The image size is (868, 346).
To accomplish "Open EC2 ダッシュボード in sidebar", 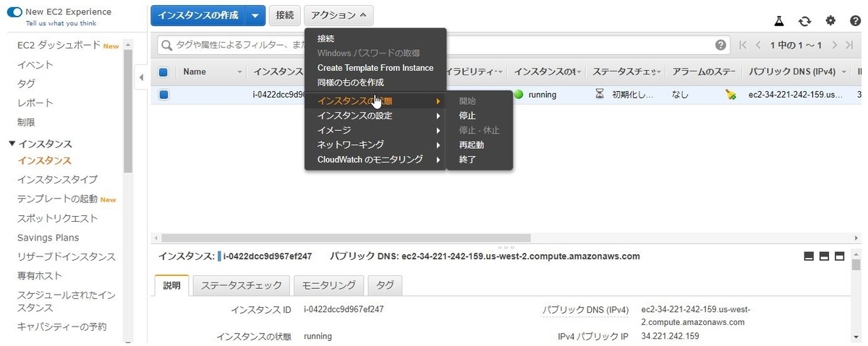I will [59, 46].
